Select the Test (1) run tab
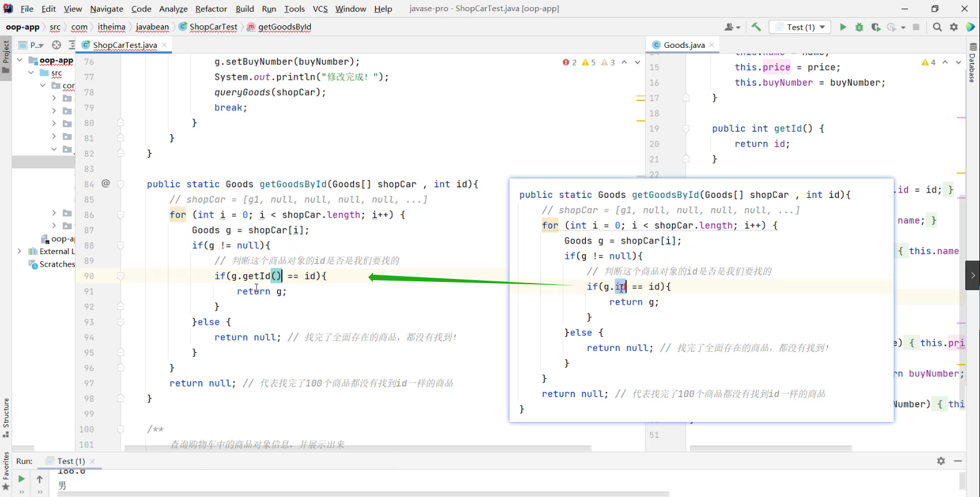This screenshot has width=980, height=497. point(71,461)
